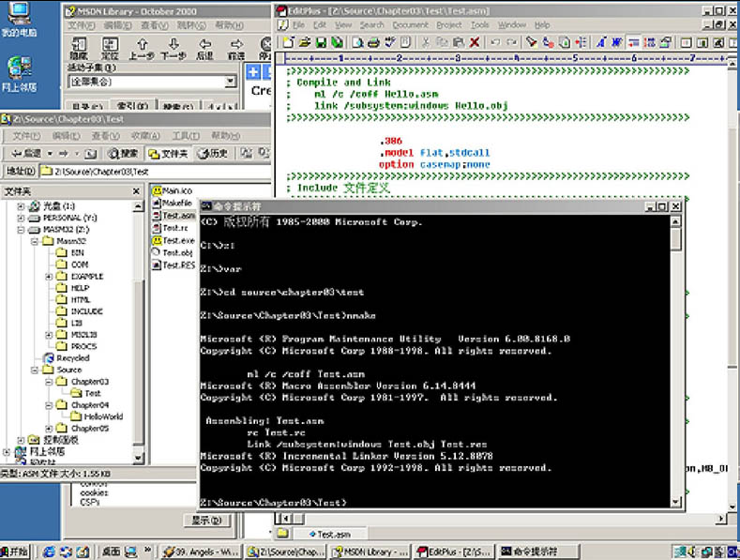The image size is (740, 560).
Task: Click Undo icon in EditPlus toolbar
Action: 495,42
